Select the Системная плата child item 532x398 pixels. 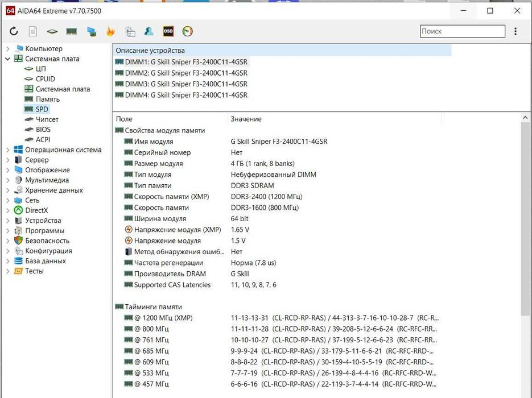(x=57, y=89)
